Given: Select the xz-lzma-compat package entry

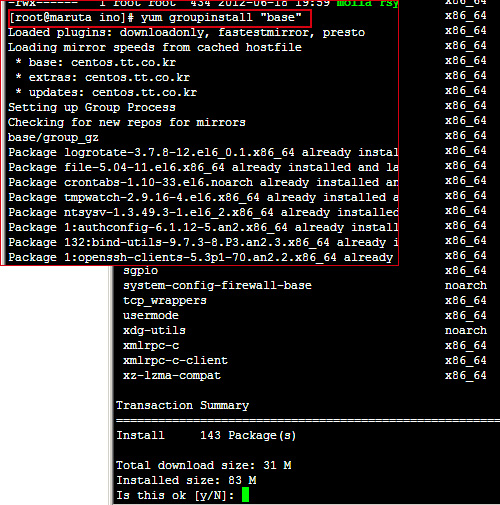Looking at the screenshot, I should tap(172, 376).
